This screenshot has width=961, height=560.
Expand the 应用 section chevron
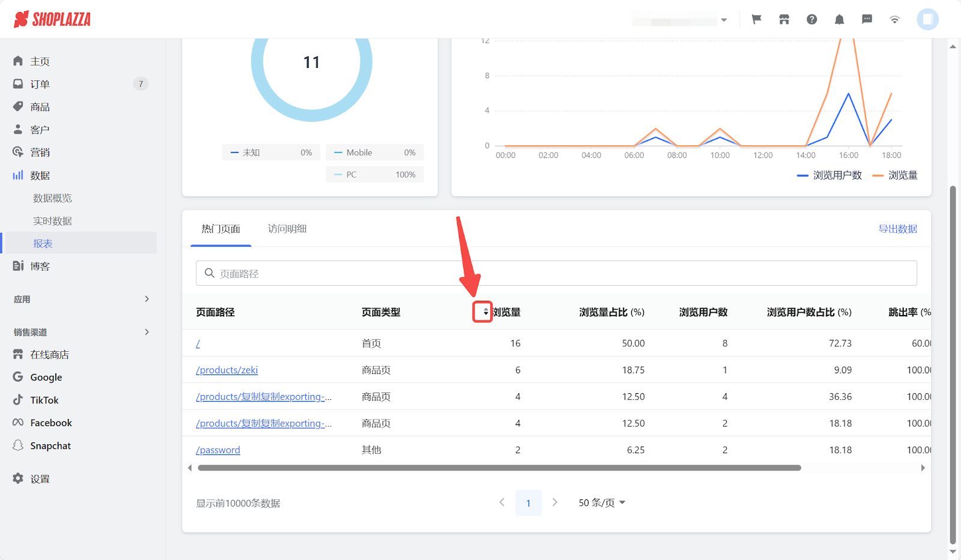tap(147, 299)
